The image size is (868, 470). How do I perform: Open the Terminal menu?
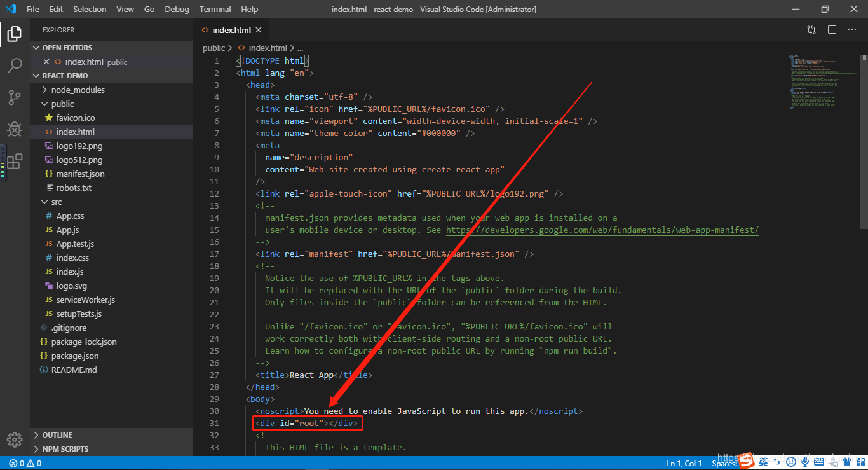point(215,9)
